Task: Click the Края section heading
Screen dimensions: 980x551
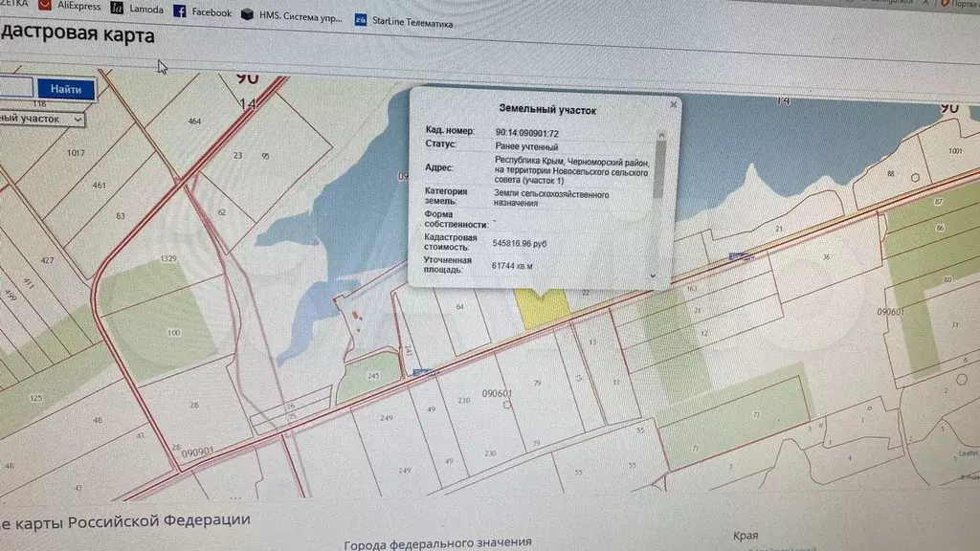Action: (x=746, y=537)
